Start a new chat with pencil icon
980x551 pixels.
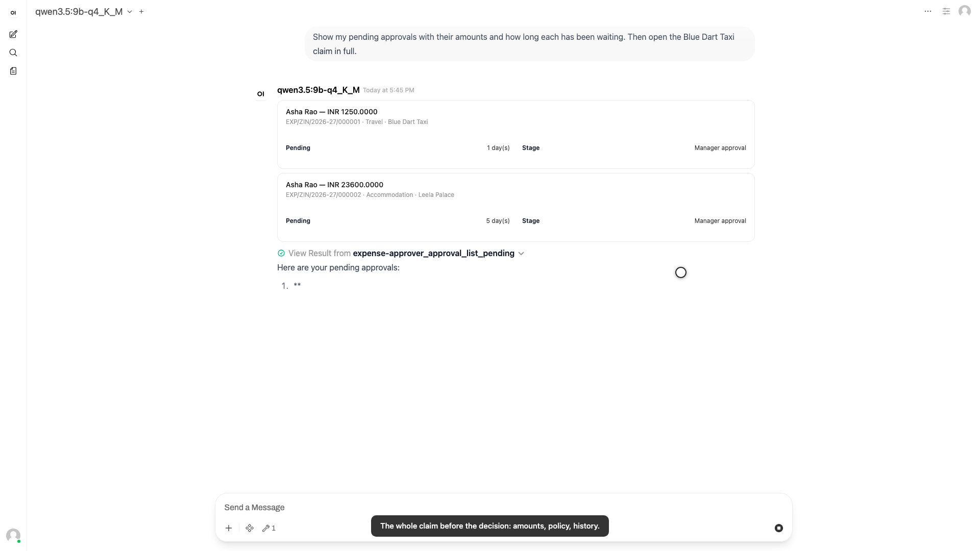click(13, 34)
